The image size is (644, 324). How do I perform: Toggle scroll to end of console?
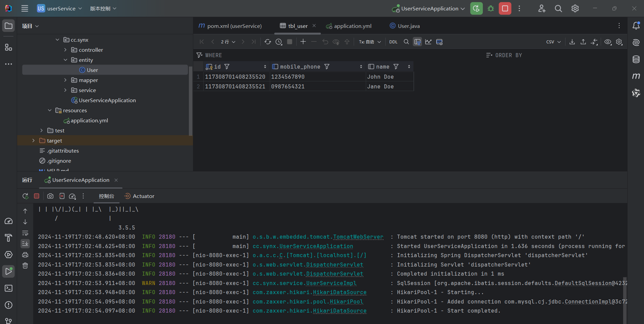25,244
